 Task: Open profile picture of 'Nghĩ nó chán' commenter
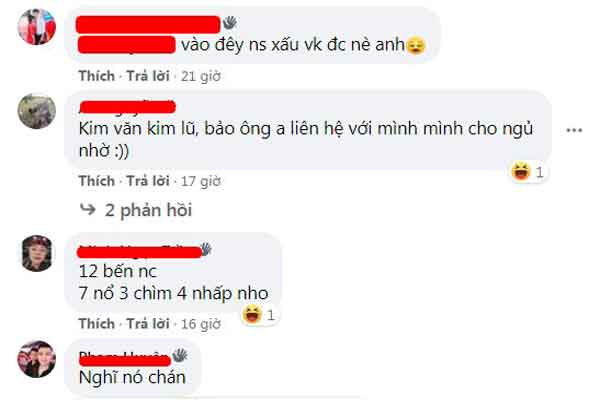click(x=37, y=359)
